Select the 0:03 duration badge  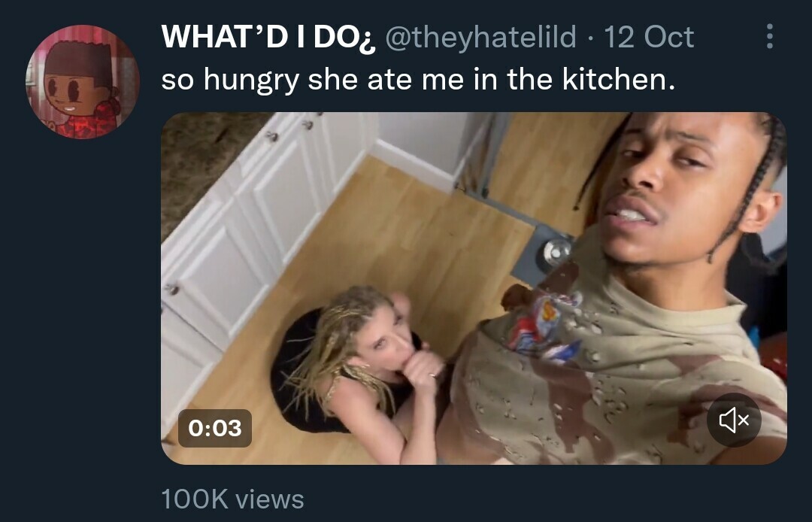tap(215, 428)
